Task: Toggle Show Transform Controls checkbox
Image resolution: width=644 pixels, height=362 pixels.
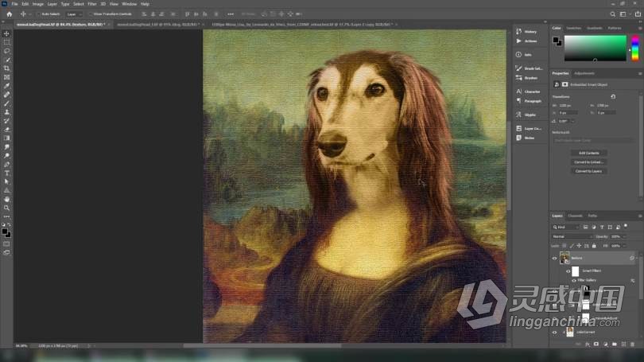Action: point(91,14)
